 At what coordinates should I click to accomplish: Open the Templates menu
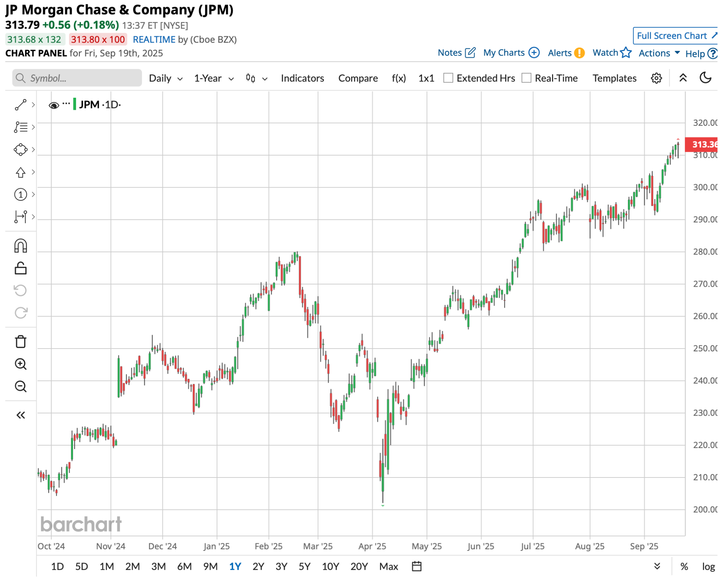pos(615,78)
